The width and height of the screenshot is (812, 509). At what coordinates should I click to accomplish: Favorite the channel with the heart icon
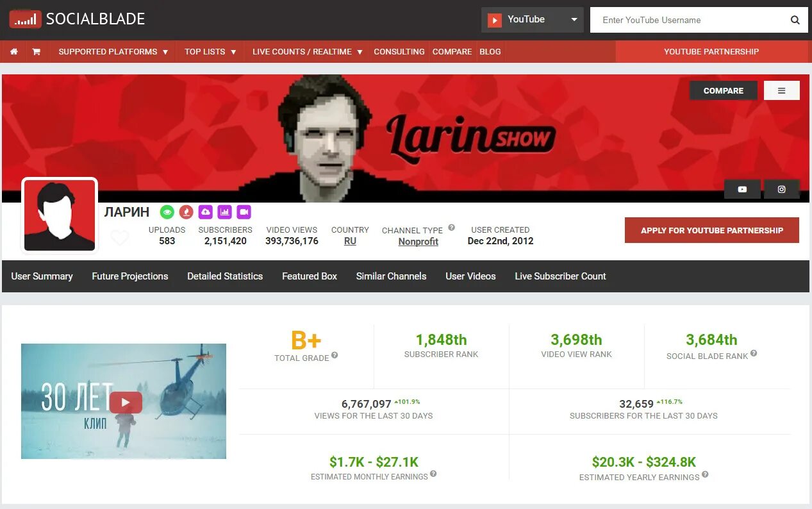(120, 238)
